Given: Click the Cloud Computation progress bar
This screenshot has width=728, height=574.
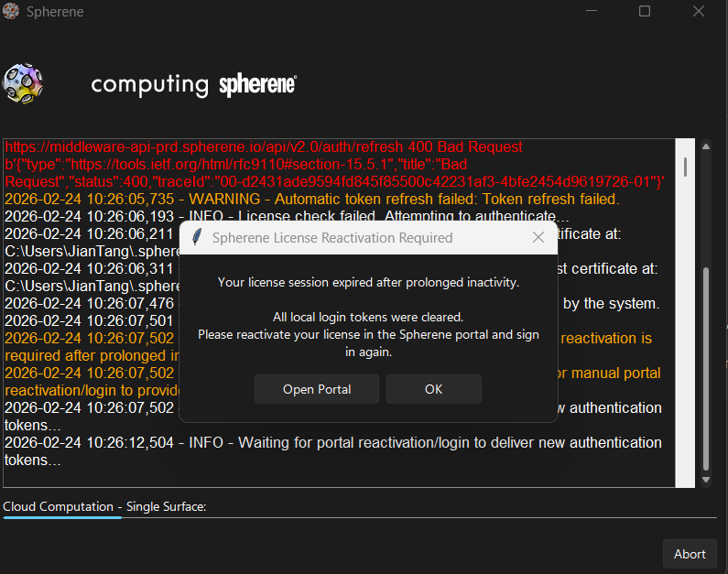Looking at the screenshot, I should 62,517.
